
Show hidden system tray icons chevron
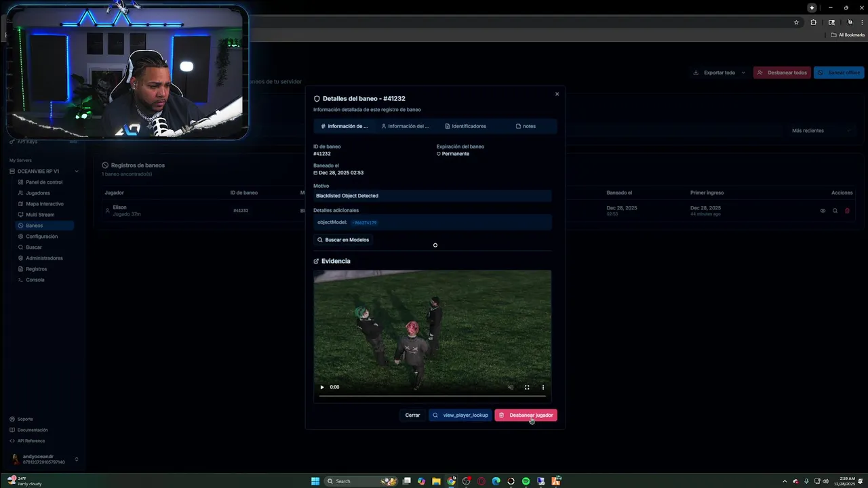[x=785, y=481]
